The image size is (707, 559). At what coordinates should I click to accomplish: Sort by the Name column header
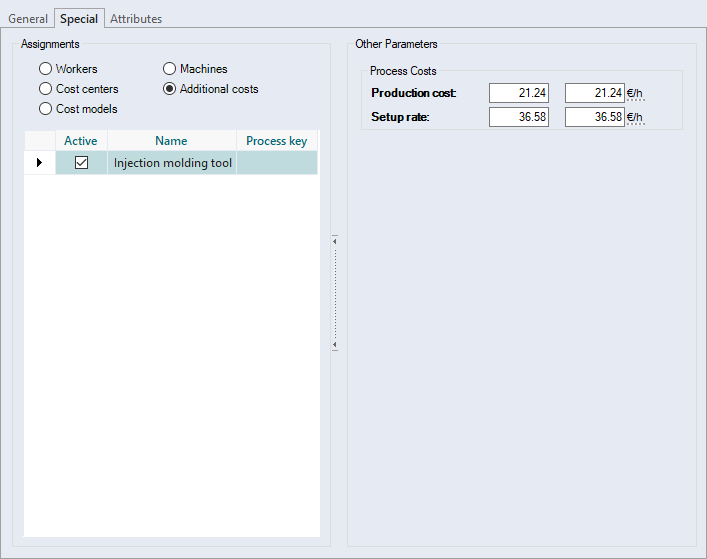(x=171, y=141)
